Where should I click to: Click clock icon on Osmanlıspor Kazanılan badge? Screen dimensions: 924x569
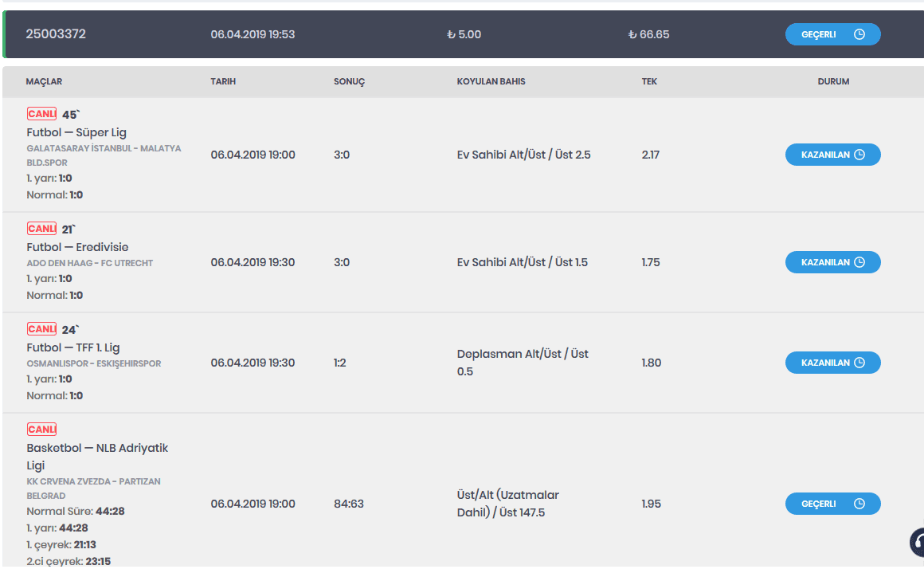(x=859, y=363)
